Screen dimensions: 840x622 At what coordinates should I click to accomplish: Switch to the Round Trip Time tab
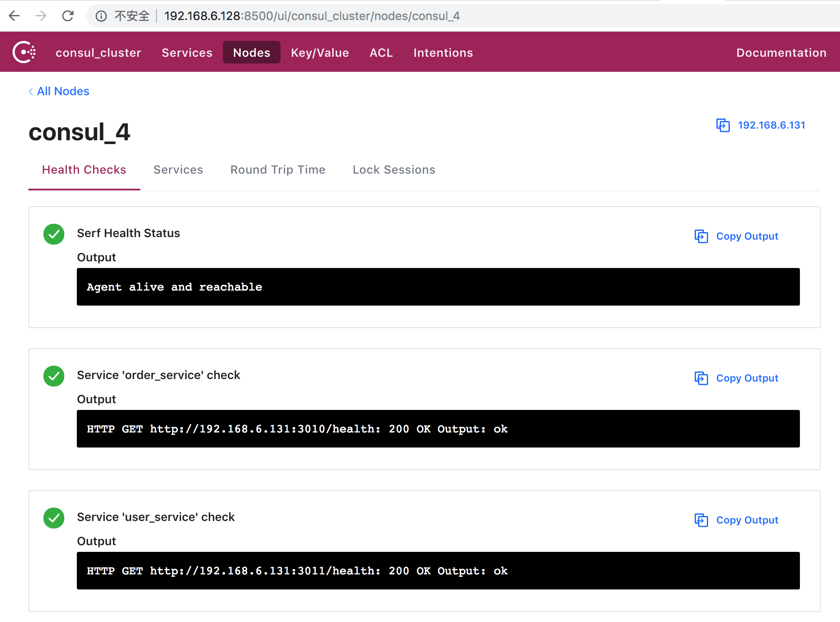point(278,169)
